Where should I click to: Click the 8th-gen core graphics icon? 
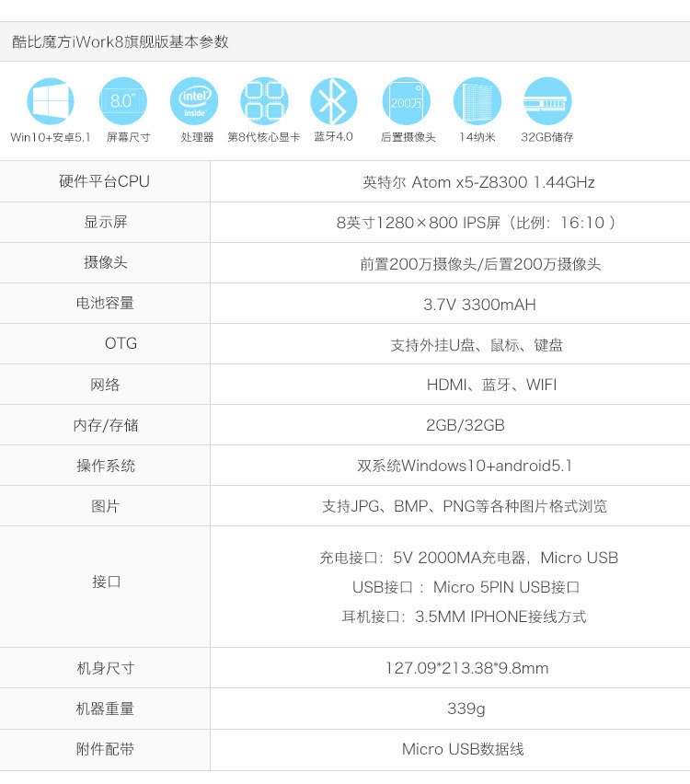point(264,101)
